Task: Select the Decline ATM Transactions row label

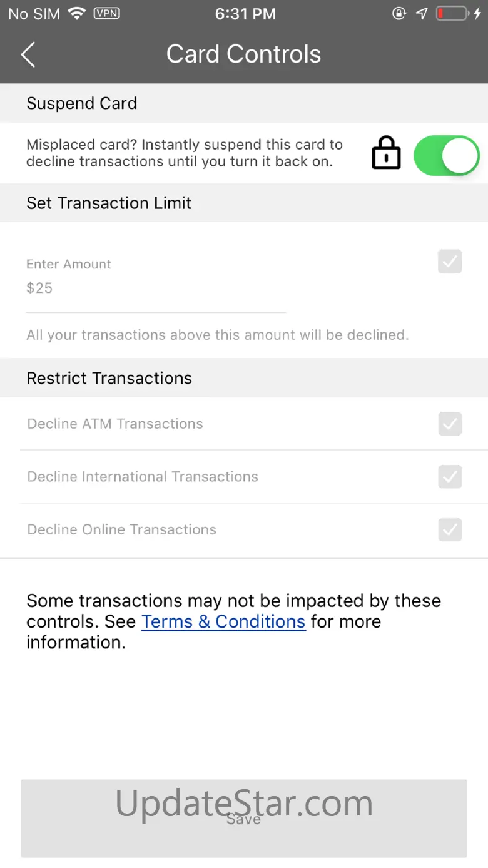Action: point(115,424)
